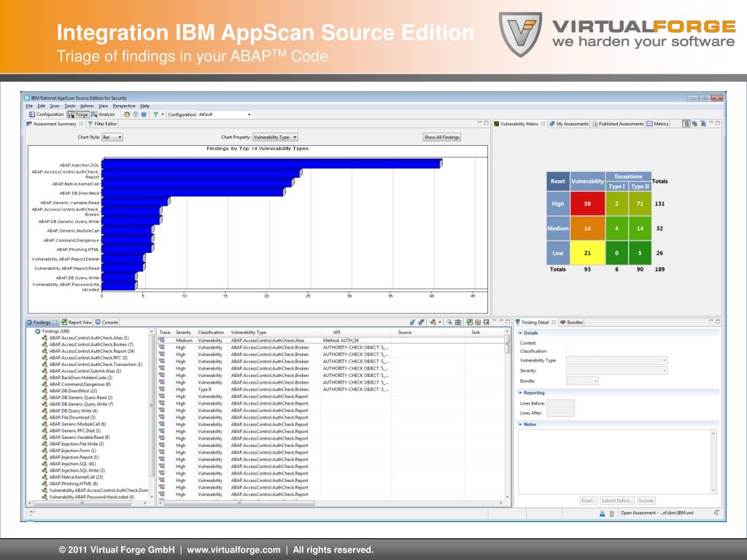
Task: Click the magnifier search icon in findings toolbar
Action: pos(449,322)
